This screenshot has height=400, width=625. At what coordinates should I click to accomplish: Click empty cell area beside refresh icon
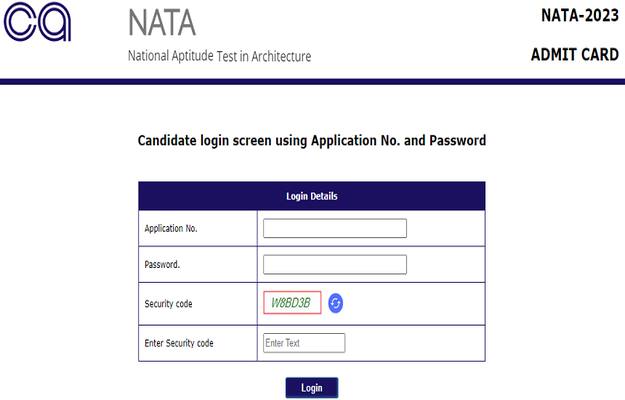[415, 304]
